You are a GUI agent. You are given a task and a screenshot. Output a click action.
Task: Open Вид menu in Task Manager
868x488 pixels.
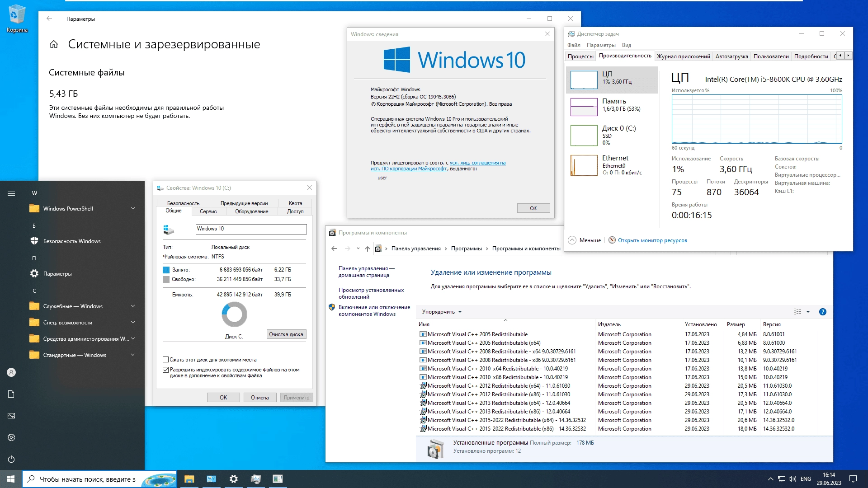(x=626, y=45)
